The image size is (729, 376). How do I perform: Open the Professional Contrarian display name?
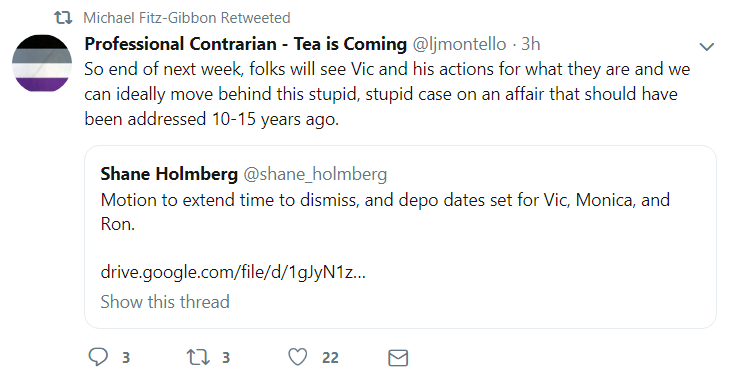[x=245, y=44]
